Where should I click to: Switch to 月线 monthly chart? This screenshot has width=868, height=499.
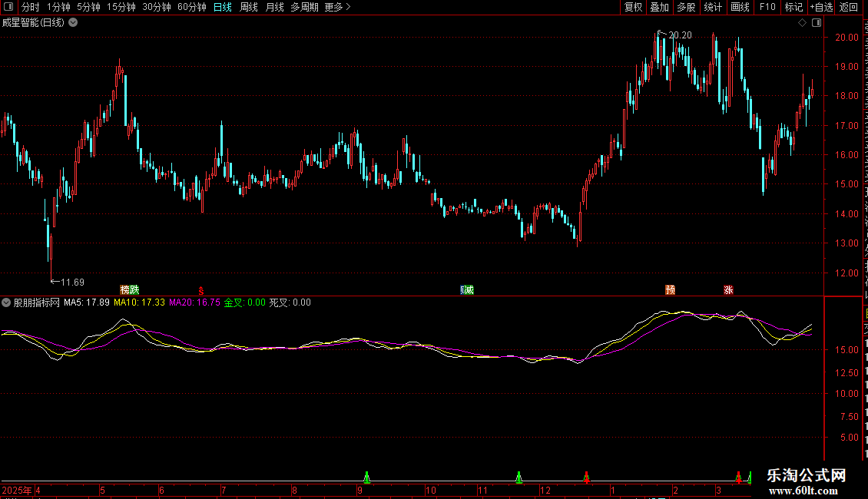(274, 7)
